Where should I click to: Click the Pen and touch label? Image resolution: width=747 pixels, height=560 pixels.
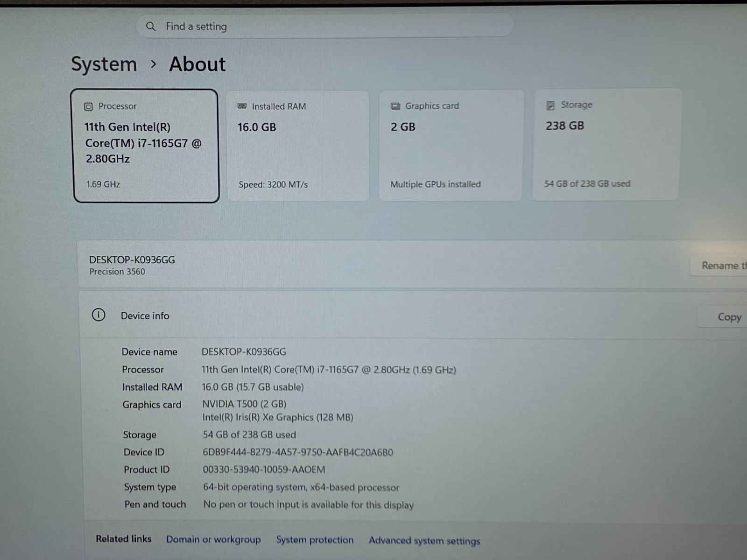(x=155, y=504)
